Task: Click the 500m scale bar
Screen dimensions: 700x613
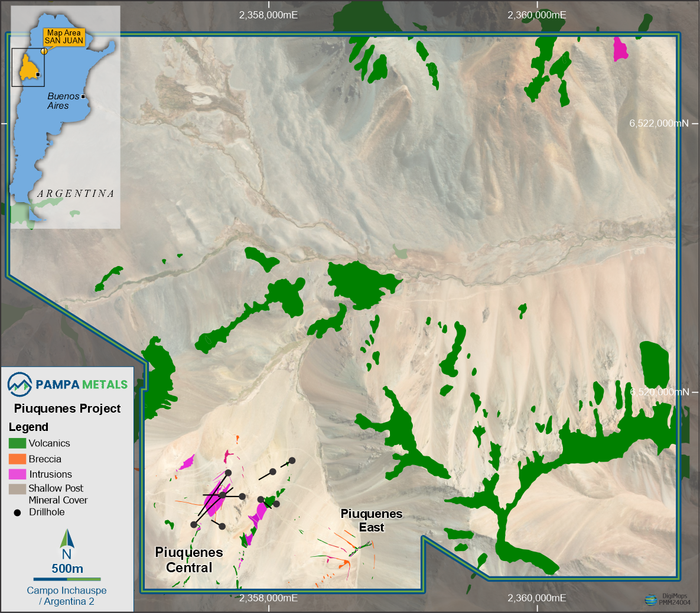Action: coord(67,579)
